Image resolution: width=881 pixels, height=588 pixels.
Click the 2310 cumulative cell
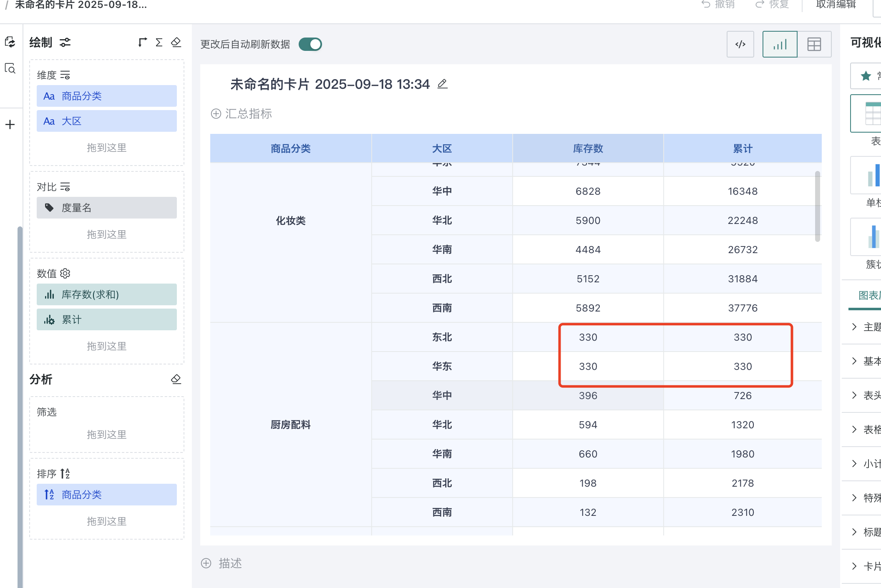(743, 512)
